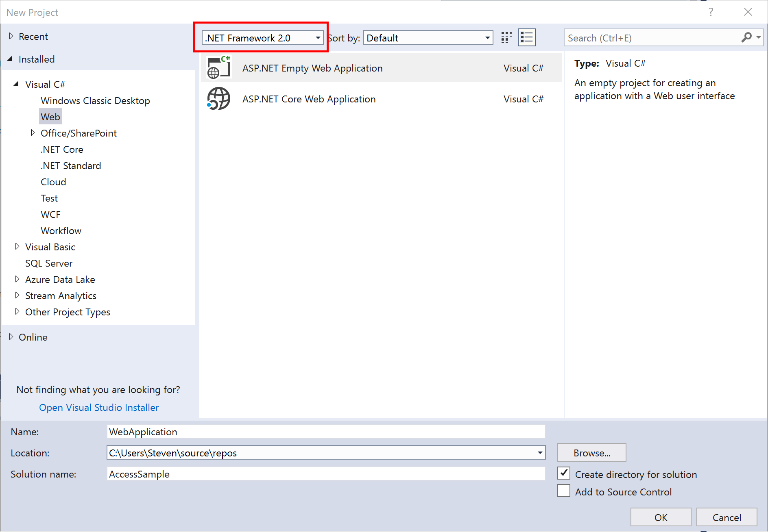768x532 pixels.
Task: Switch to small icons view
Action: coord(506,38)
